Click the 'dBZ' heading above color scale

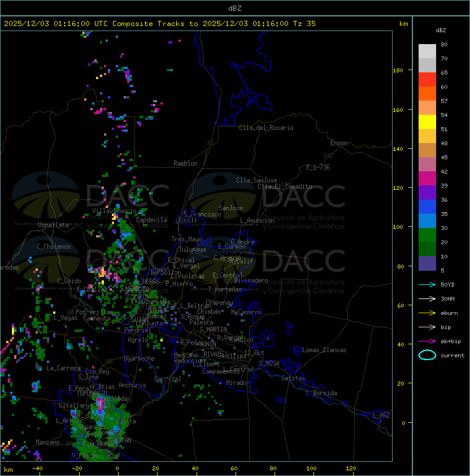(441, 31)
